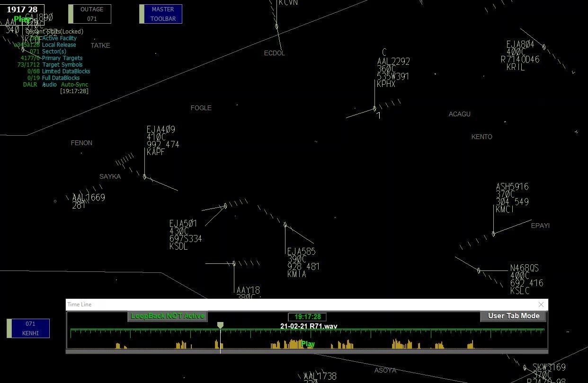Viewport: 588px width, 383px height.
Task: Close the Time Line window
Action: [541, 305]
